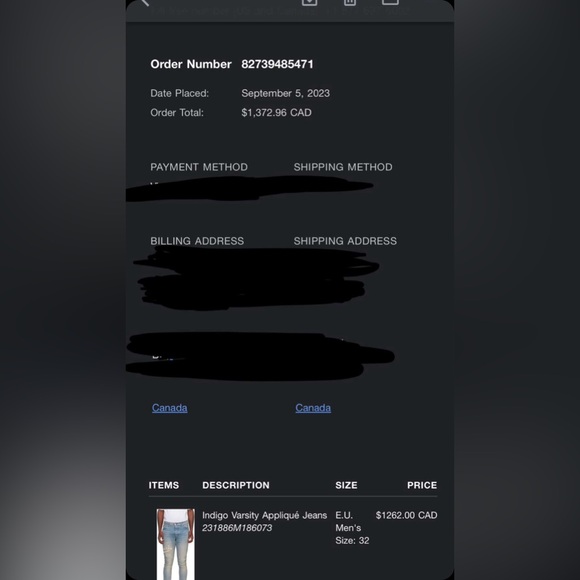Select the product code 231886M186073

point(237,528)
